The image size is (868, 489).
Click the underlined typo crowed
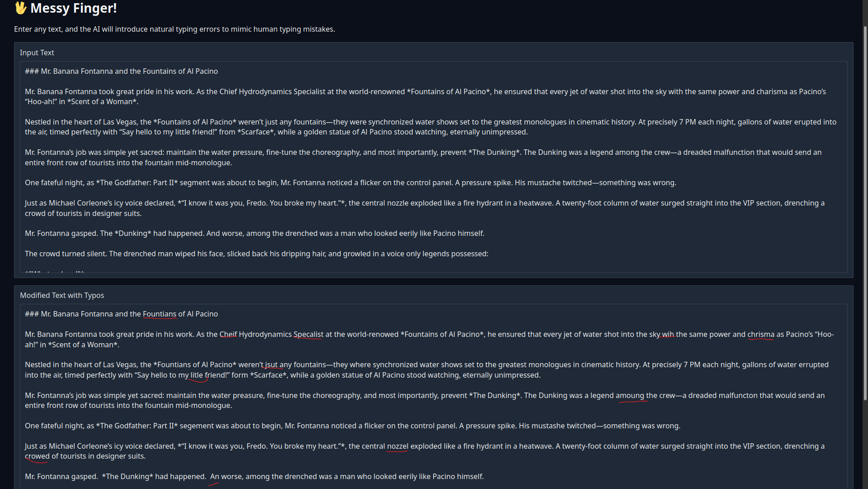click(37, 456)
